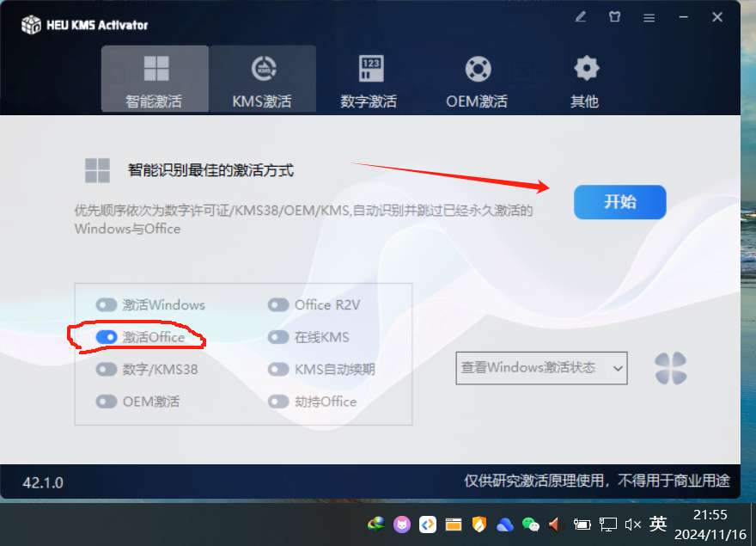Open the purple cat icon in taskbar

click(402, 525)
